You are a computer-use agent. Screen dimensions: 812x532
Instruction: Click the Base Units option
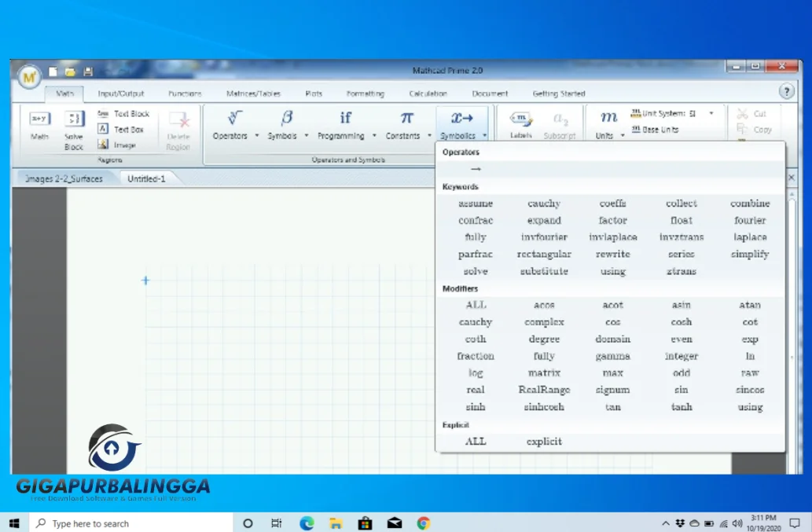pos(655,130)
